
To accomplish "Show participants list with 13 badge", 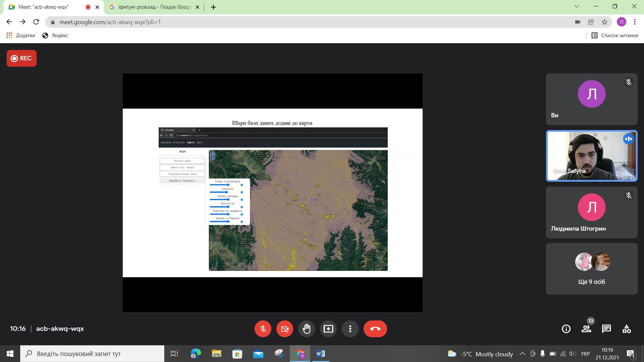I will pyautogui.click(x=586, y=329).
